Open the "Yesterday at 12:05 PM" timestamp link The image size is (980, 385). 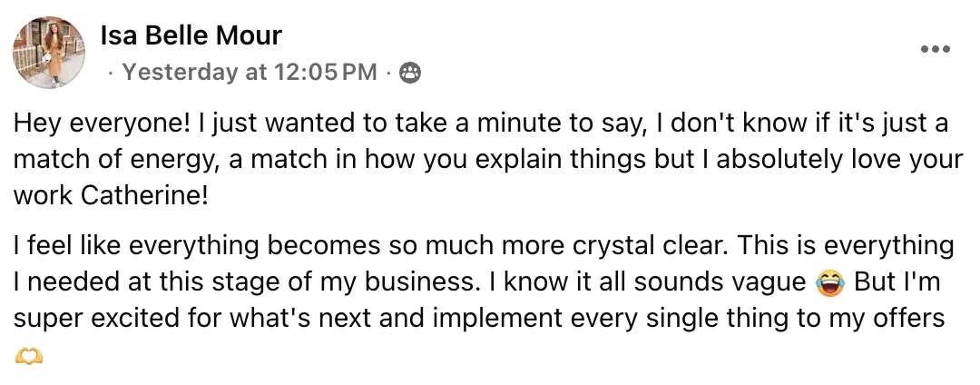[x=249, y=73]
